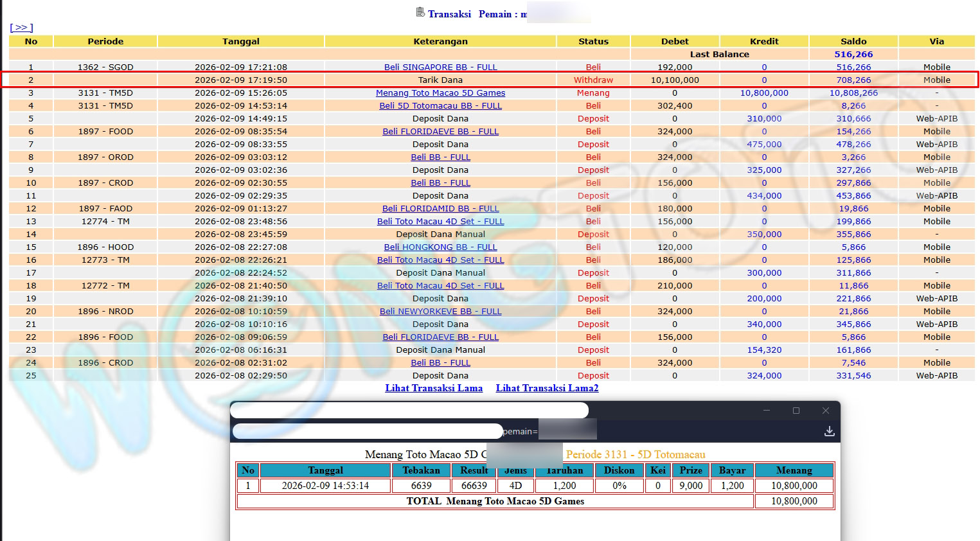This screenshot has height=541, width=980.
Task: Open Lihat Transaksi Lama link
Action: pyautogui.click(x=434, y=388)
